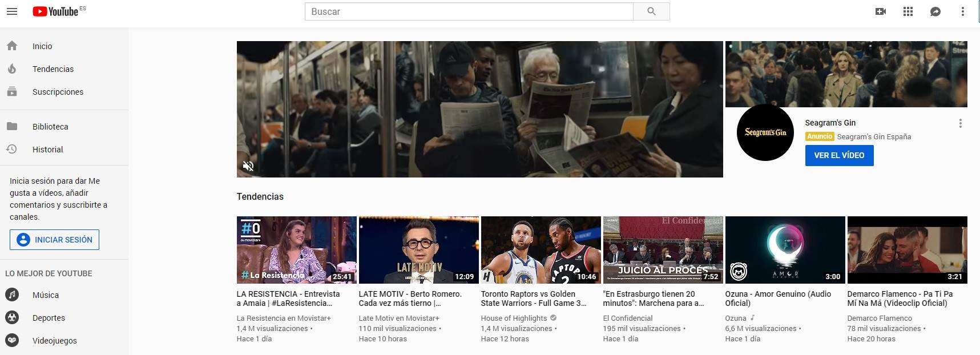
Task: Click the Deportes ball icon
Action: pyautogui.click(x=12, y=317)
